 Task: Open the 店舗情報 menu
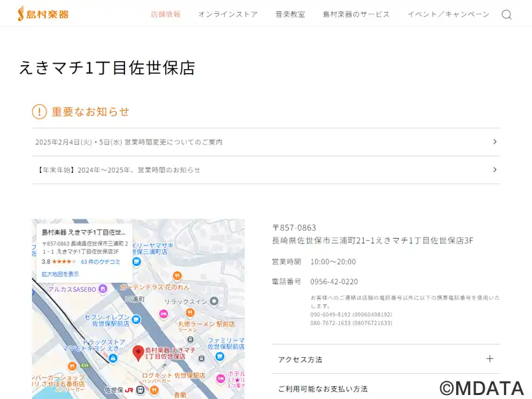(x=166, y=14)
